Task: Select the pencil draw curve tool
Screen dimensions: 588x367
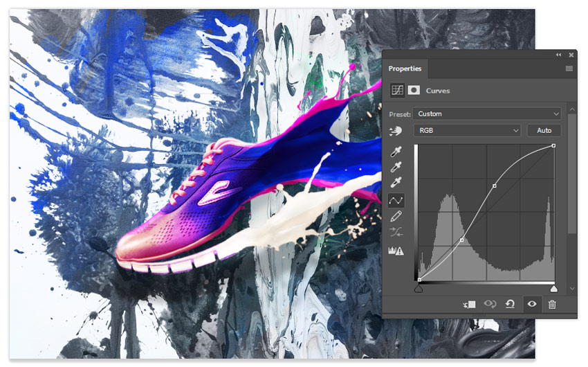Action: coord(396,217)
